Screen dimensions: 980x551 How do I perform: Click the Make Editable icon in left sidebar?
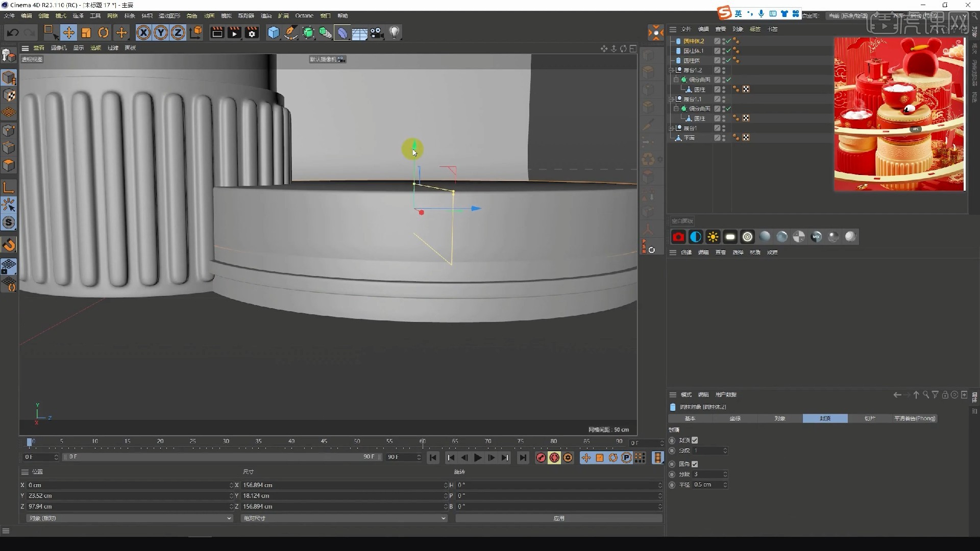click(x=9, y=55)
